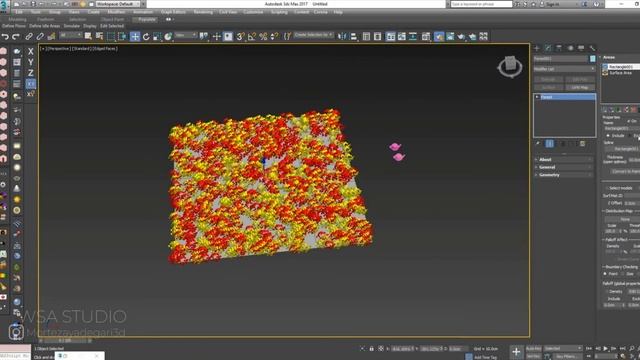
Task: Click the Z axis constraint button
Action: point(31,73)
